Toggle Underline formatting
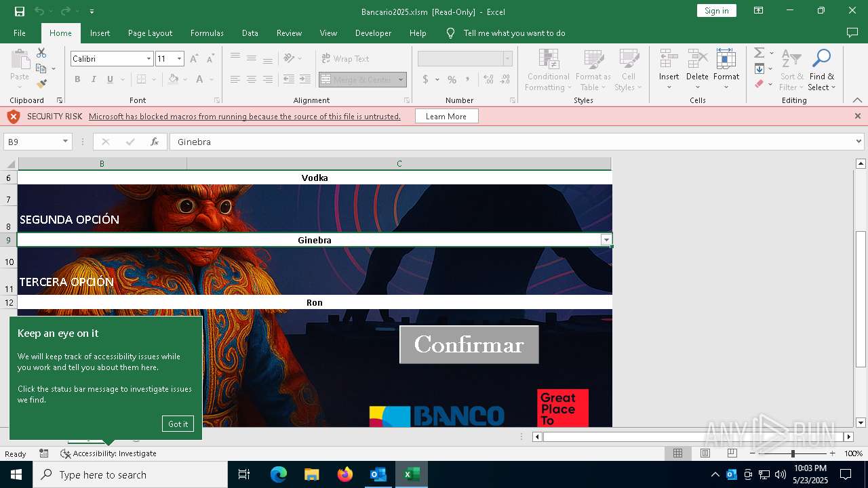 [x=110, y=79]
